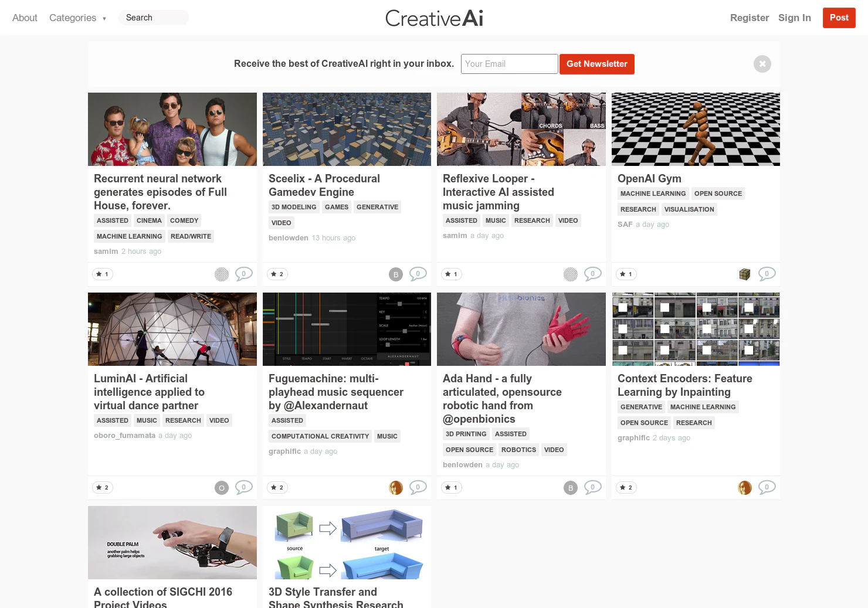Open benlowden author link on Sceelix card

[289, 238]
